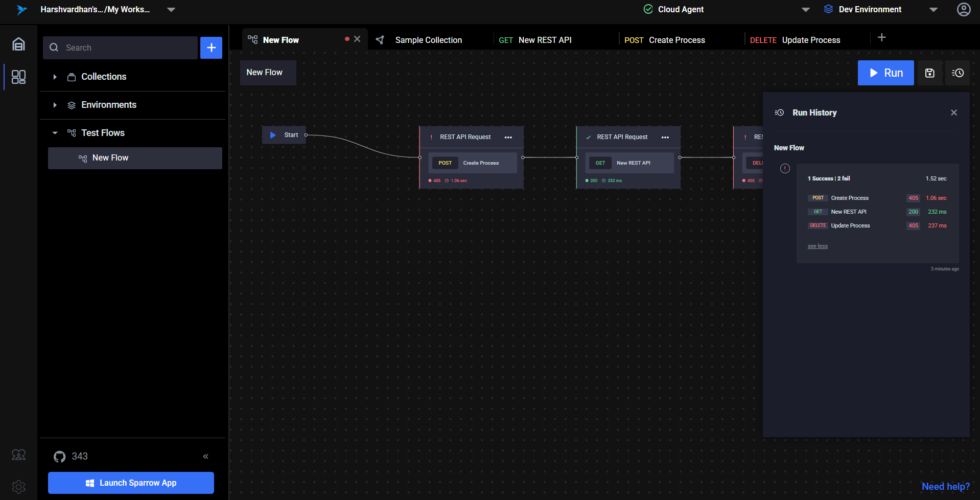Click the see less link
The width and height of the screenshot is (980, 500).
click(818, 246)
